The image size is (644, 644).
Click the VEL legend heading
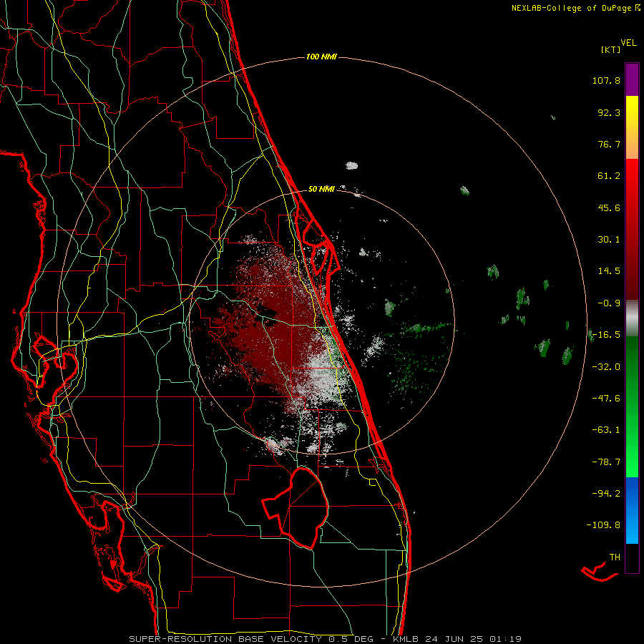tap(628, 43)
